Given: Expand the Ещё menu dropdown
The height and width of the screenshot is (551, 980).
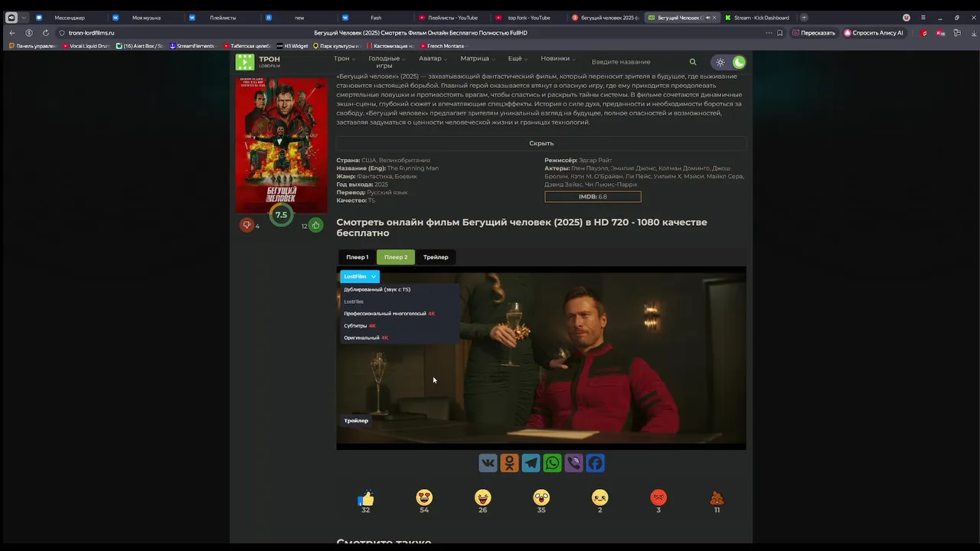Looking at the screenshot, I should tap(518, 59).
